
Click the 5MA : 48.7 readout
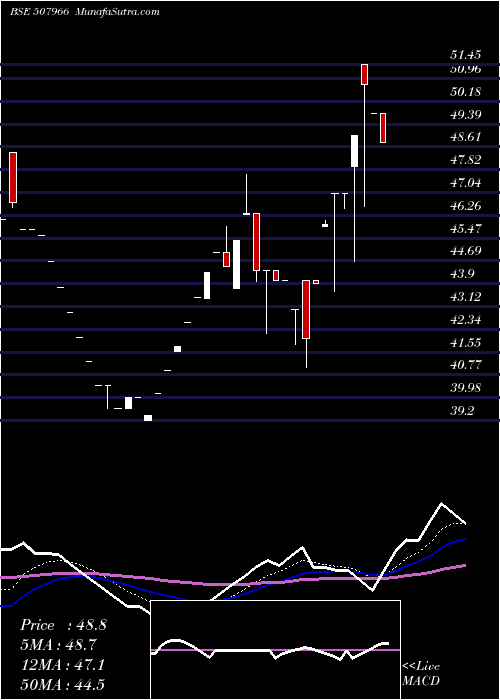click(58, 645)
